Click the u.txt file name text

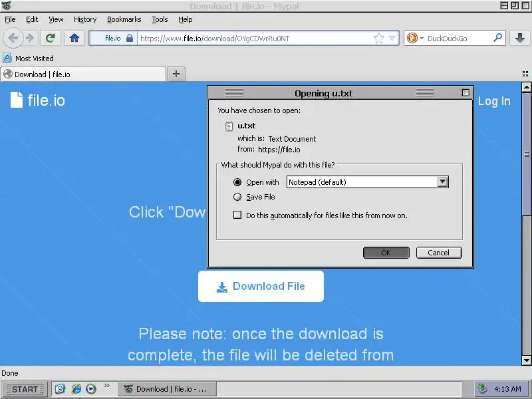(247, 126)
